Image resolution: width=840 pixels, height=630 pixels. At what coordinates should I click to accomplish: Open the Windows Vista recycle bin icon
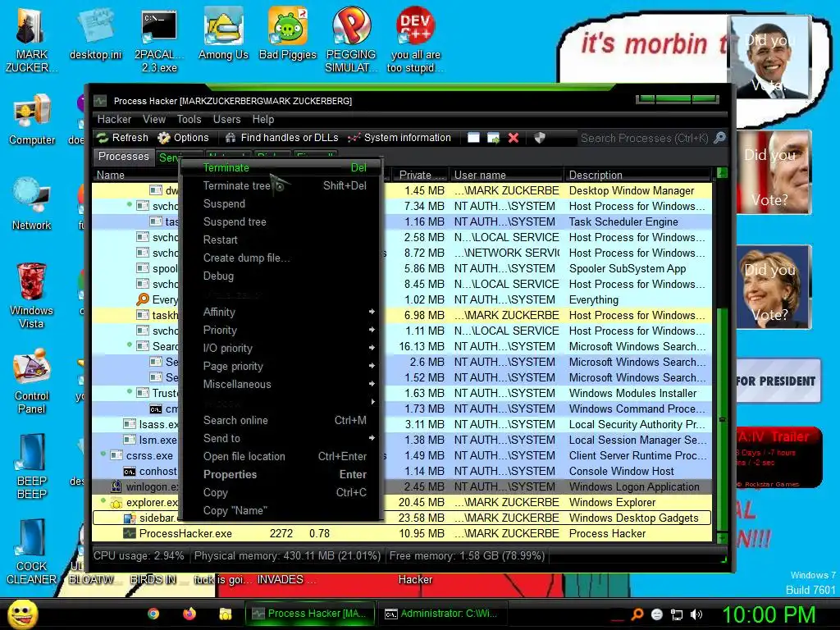(31, 295)
